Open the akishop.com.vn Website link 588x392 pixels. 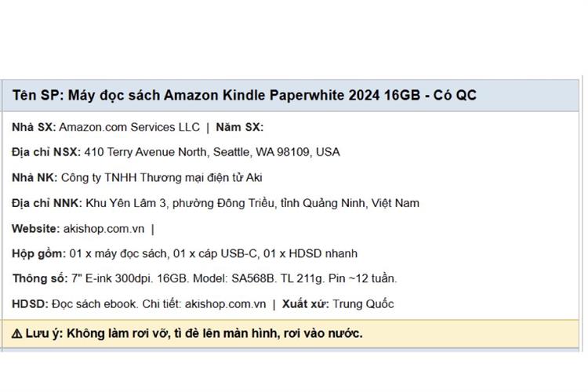coord(103,228)
